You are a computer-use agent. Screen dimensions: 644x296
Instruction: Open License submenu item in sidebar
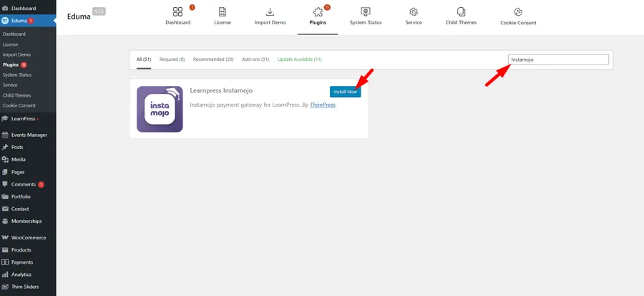(10, 44)
